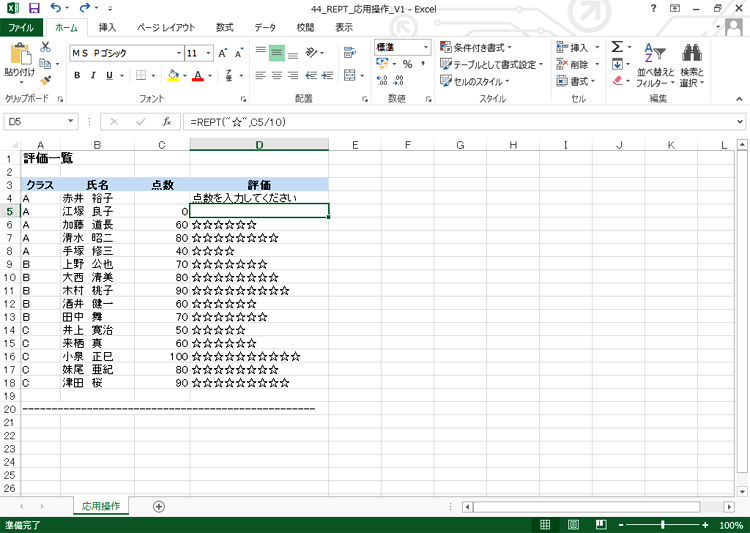Click the Wrap Text icon
Image resolution: width=750 pixels, height=533 pixels.
(350, 53)
